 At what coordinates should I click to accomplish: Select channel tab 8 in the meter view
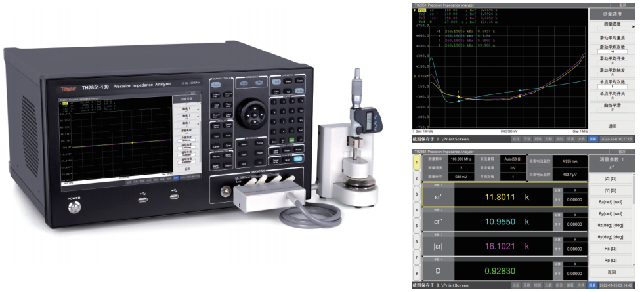(x=416, y=272)
